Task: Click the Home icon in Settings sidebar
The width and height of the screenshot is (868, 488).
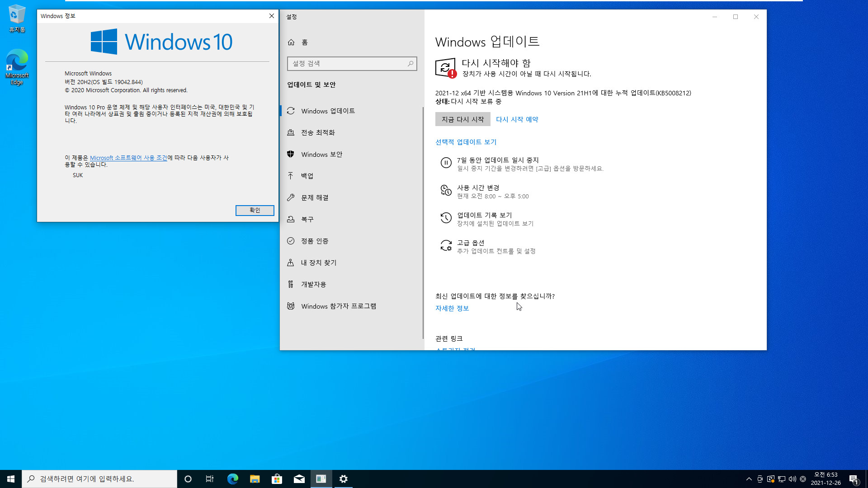Action: (x=291, y=42)
